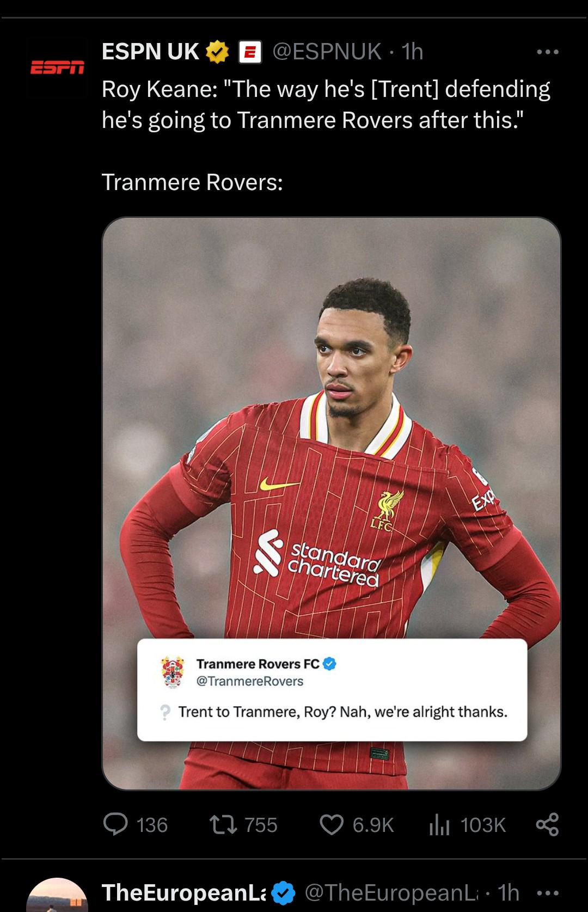Open the TheEuropeanLad tweet's three-dot menu
588x912 pixels.
point(547,893)
